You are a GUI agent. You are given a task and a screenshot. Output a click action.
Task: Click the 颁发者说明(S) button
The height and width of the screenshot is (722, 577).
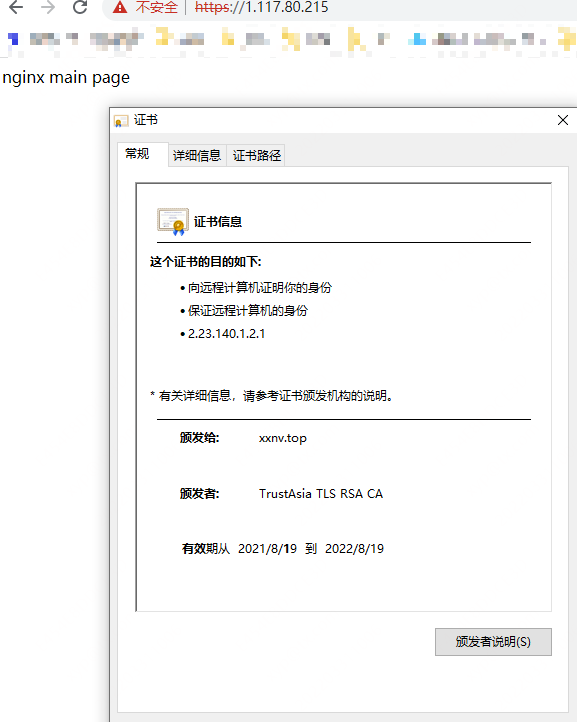pos(493,641)
